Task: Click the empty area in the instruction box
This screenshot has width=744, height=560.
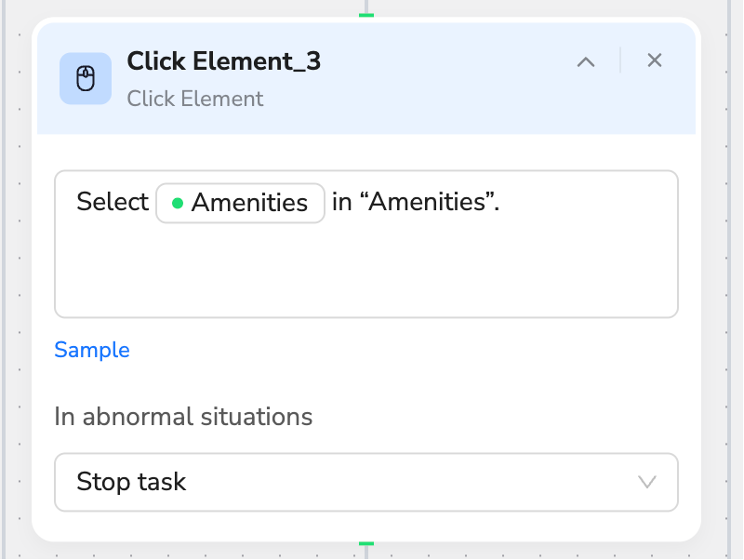Action: point(365,271)
